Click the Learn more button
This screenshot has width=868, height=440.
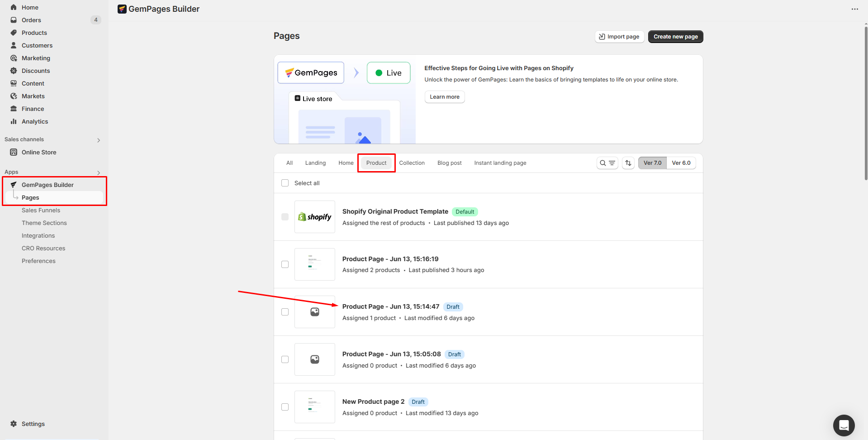[444, 96]
